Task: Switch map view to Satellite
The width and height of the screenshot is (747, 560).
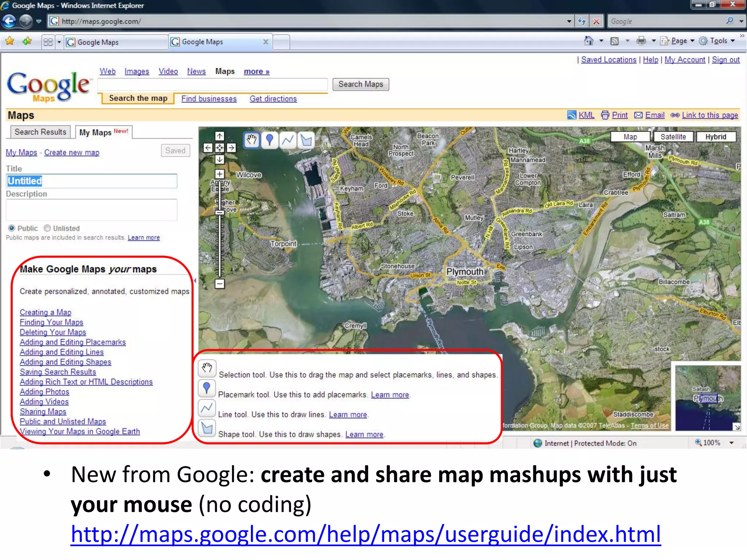Action: click(x=673, y=137)
